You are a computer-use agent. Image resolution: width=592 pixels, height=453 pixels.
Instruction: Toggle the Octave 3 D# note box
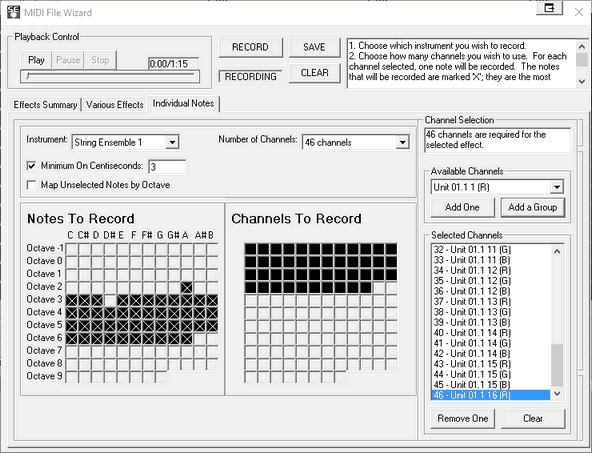110,300
